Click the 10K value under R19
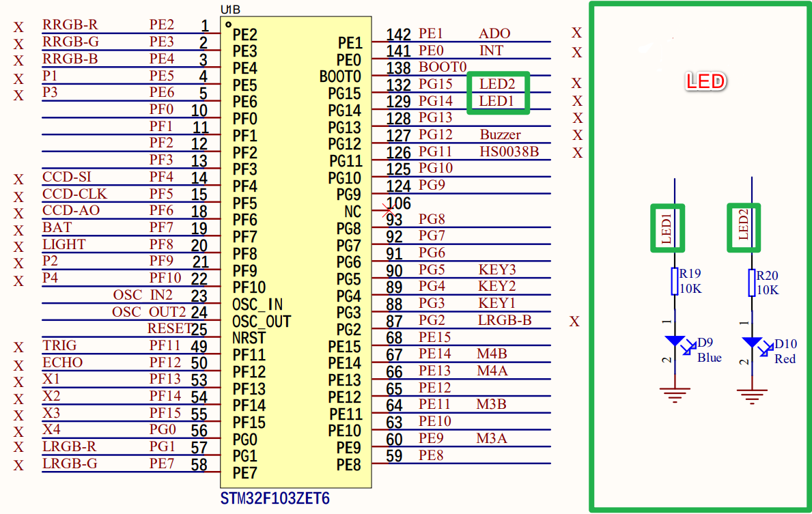Screen dimensions: 812x514 pos(690,289)
